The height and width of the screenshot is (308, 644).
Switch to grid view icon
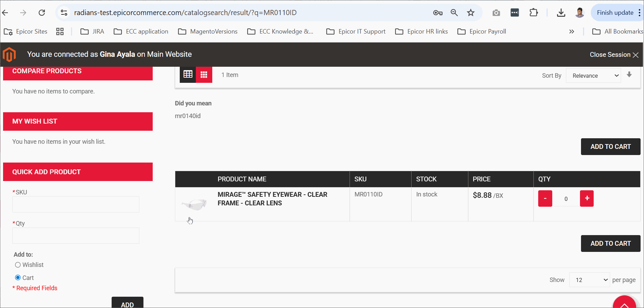(204, 75)
